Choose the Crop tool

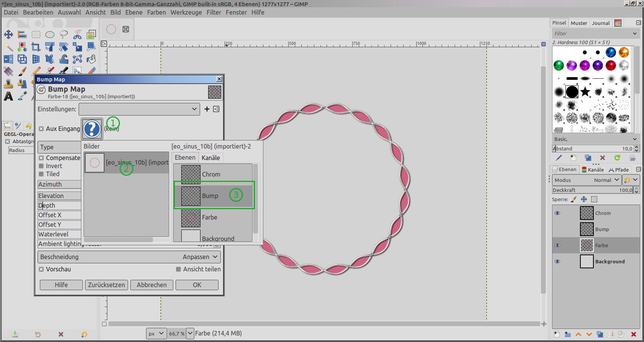point(36,47)
